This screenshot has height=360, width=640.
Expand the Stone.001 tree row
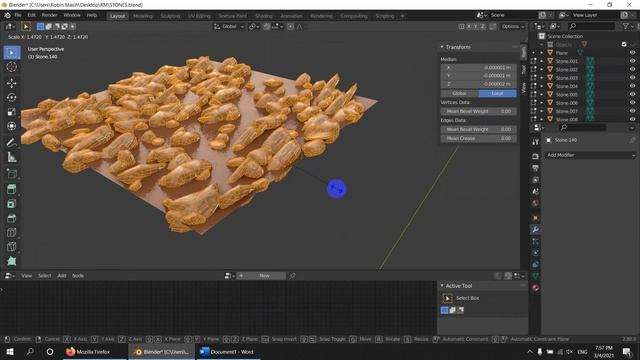pos(542,61)
